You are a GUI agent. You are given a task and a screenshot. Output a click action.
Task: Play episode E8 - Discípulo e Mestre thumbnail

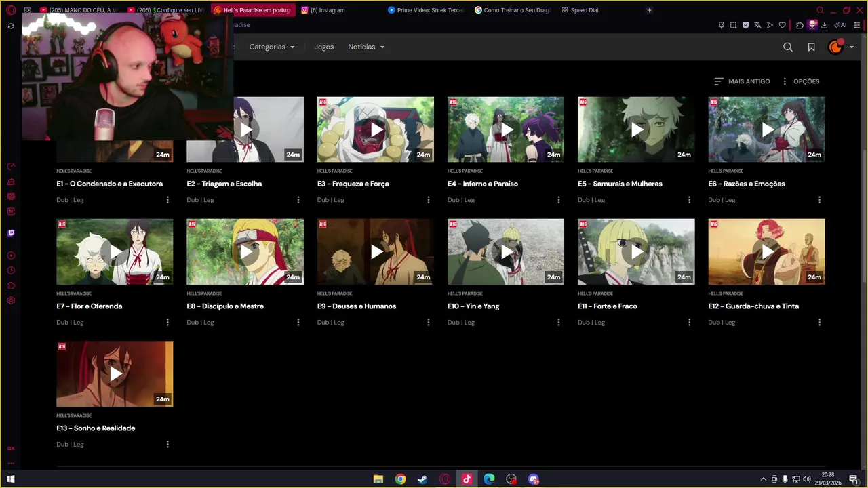pos(245,251)
